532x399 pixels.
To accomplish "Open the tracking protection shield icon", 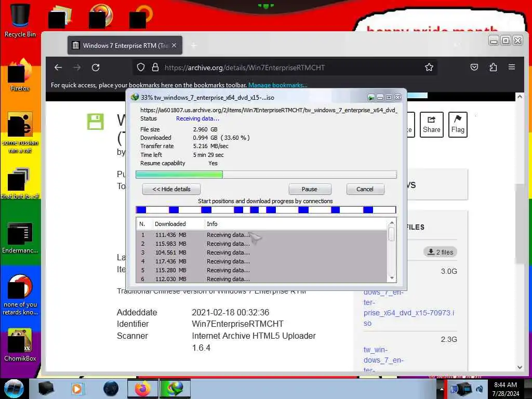I will 141,67.
